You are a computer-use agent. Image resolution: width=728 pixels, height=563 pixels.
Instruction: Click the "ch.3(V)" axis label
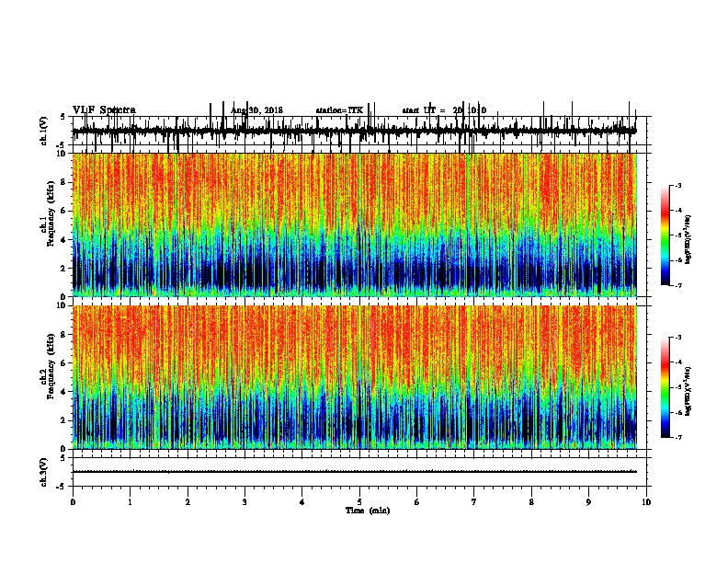tap(44, 472)
